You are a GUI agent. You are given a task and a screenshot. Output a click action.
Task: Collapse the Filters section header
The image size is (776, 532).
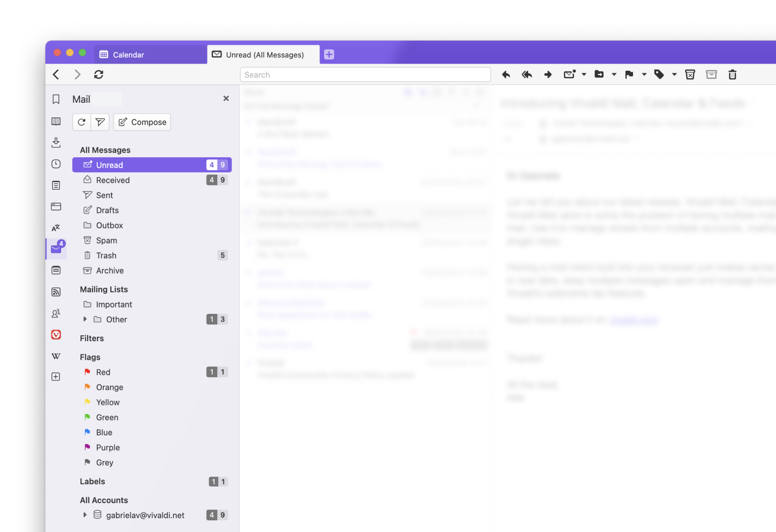coord(92,338)
